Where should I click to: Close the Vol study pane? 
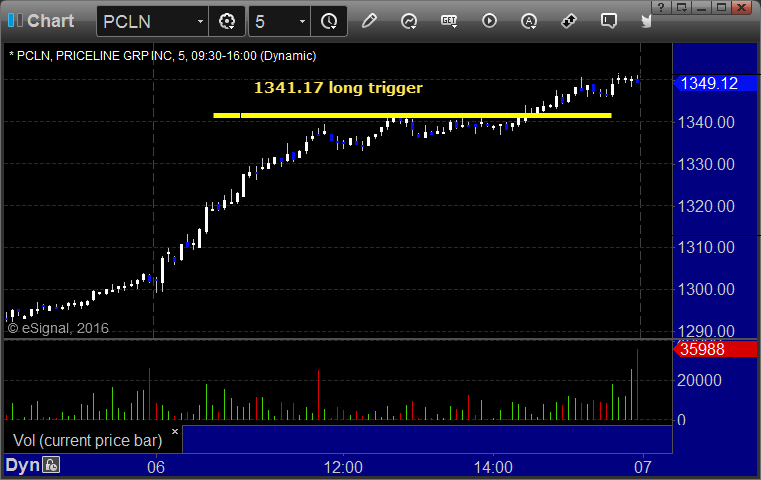[175, 431]
